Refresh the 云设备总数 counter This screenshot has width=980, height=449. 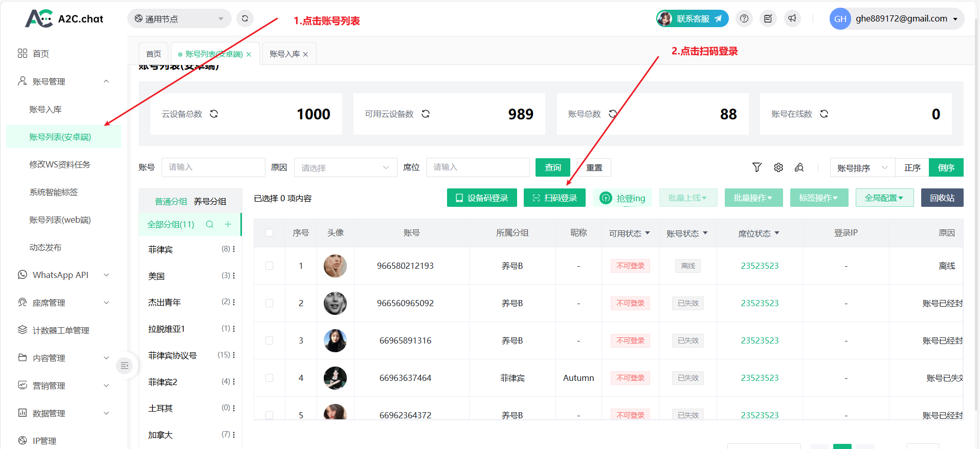coord(214,114)
